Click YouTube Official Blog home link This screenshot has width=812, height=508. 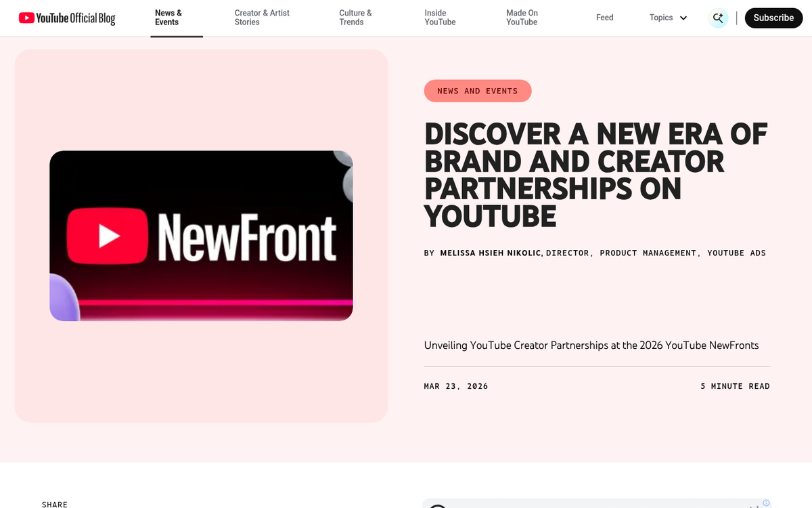(66, 18)
